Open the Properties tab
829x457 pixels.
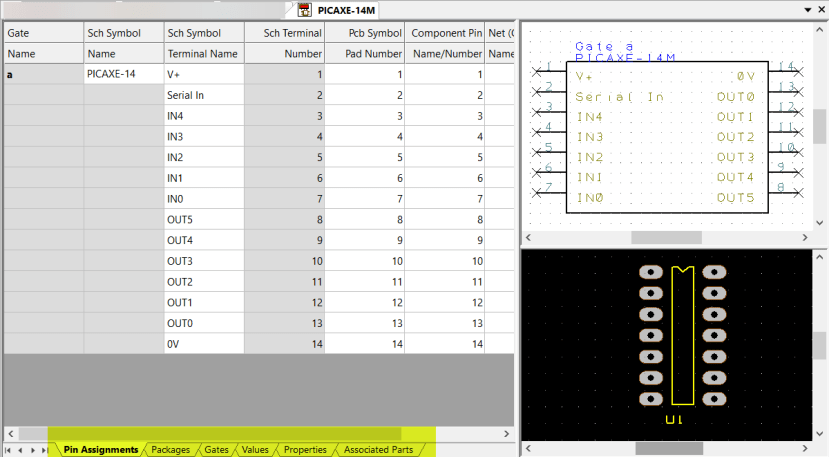[305, 450]
